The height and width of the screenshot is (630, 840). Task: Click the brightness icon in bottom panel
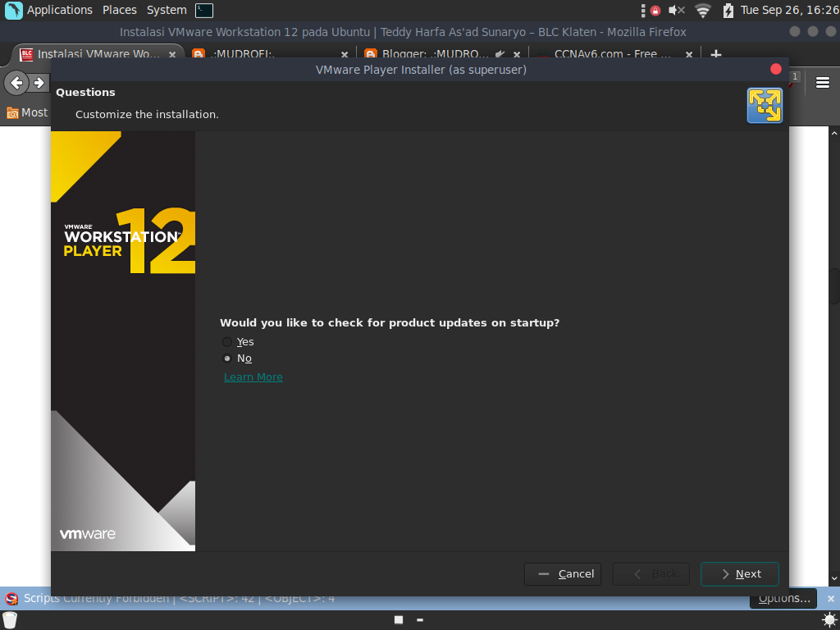point(830,620)
